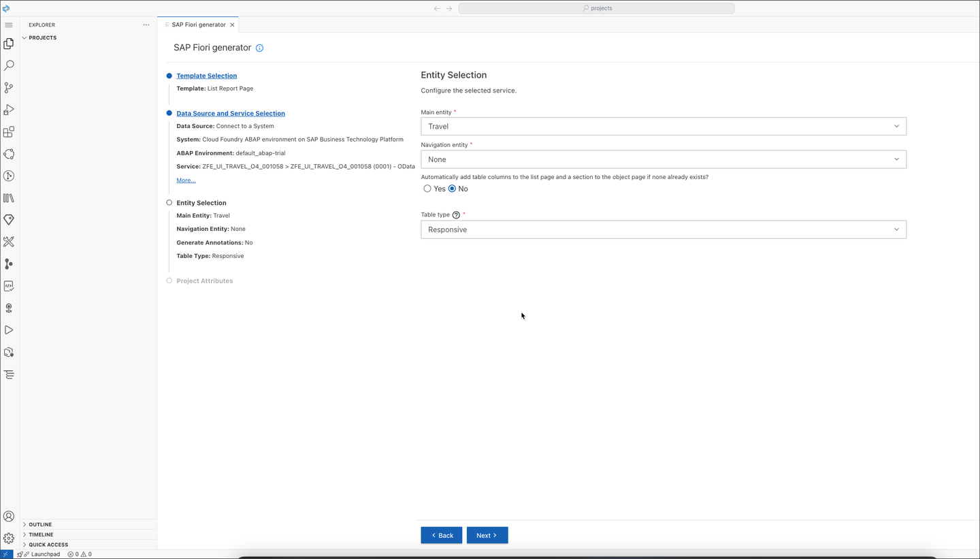Click the Back button
This screenshot has width=980, height=559.
click(x=442, y=535)
